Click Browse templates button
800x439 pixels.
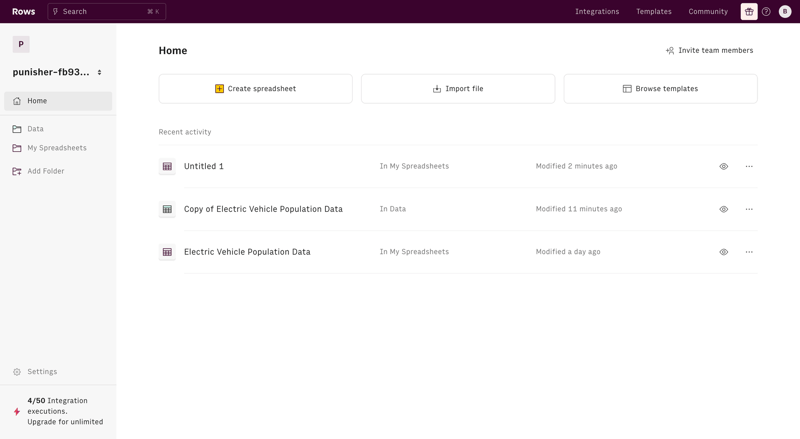click(x=661, y=89)
